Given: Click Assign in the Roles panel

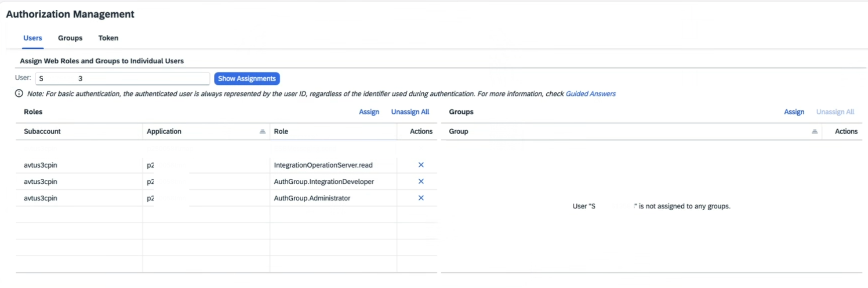Looking at the screenshot, I should tap(369, 112).
